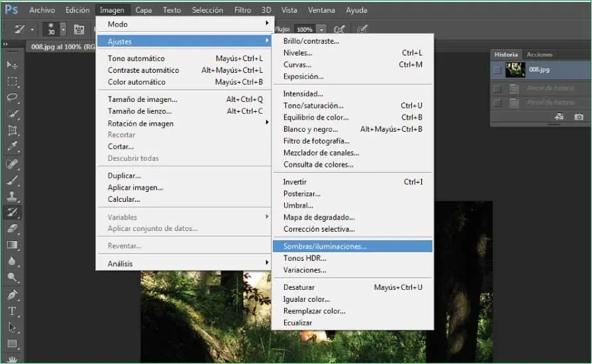Open the Historia tab
The image size is (592, 364).
[x=505, y=55]
